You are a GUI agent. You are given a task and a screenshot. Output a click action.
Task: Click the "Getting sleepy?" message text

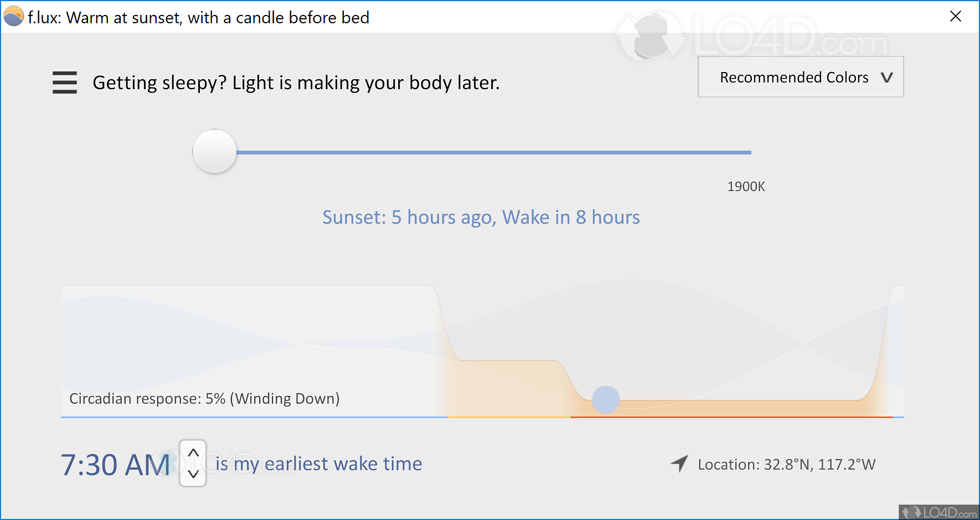click(x=296, y=83)
